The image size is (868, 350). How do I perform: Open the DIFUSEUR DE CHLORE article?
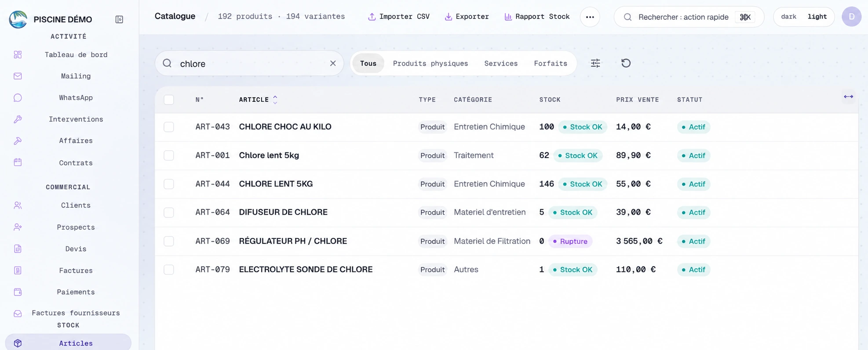click(x=283, y=213)
